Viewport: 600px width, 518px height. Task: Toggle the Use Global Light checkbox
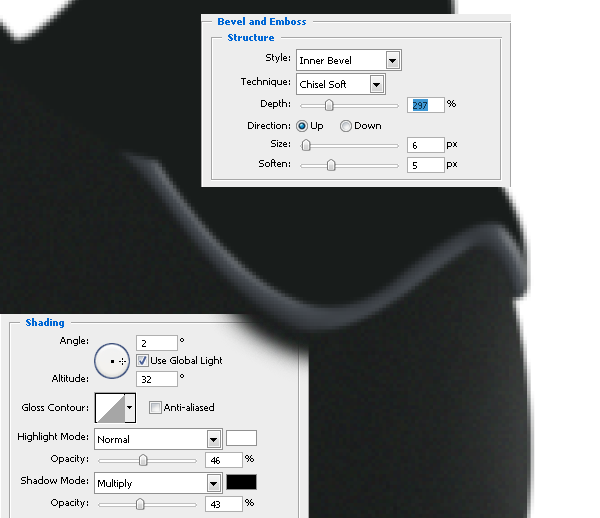pyautogui.click(x=142, y=360)
